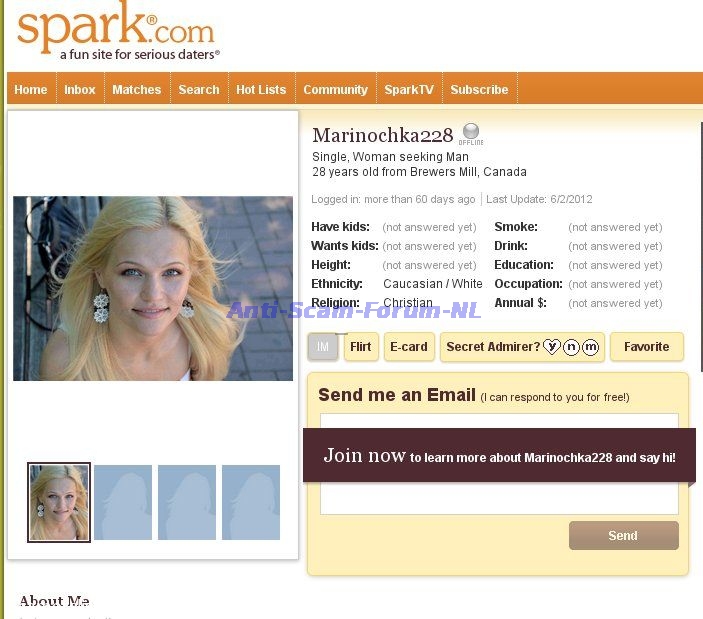
Task: Open the Inbox tab
Action: coord(80,89)
